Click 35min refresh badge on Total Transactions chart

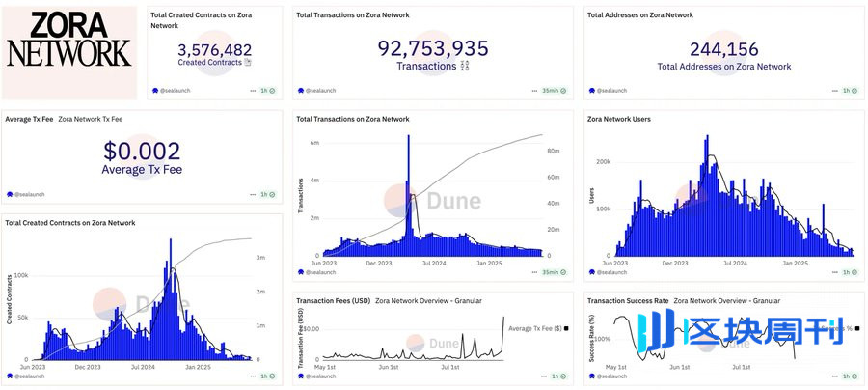tap(554, 272)
